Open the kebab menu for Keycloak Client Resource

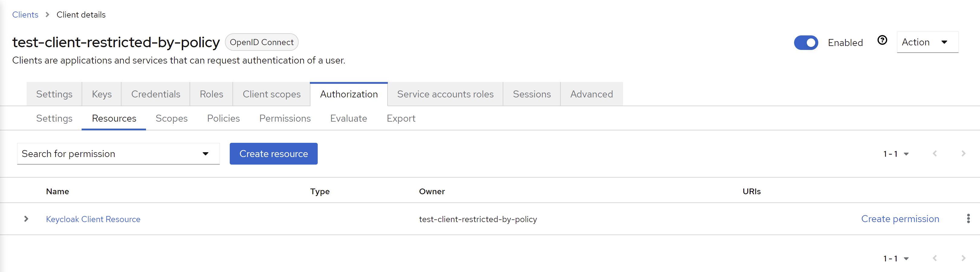click(968, 219)
